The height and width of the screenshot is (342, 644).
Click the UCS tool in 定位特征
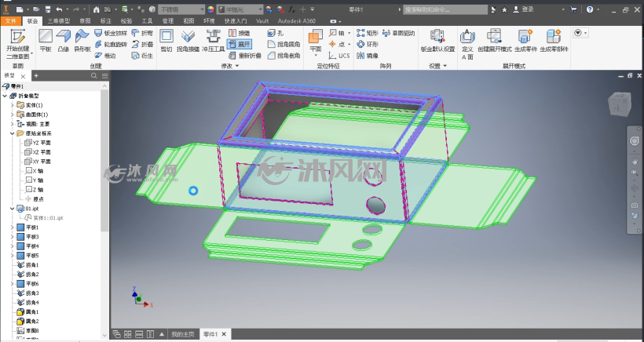coord(339,56)
